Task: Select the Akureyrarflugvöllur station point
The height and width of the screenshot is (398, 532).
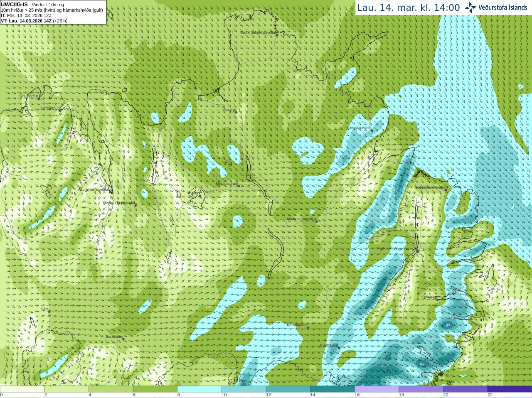Action: 111,192
